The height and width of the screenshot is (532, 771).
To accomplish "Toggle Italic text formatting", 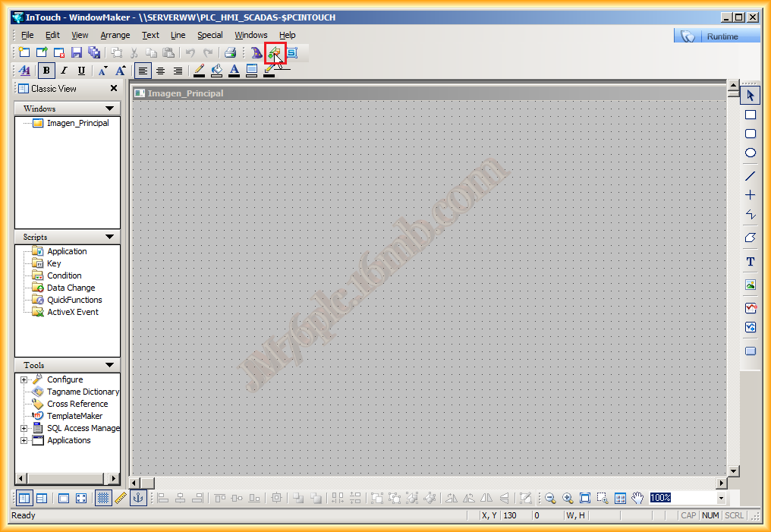I will click(65, 71).
